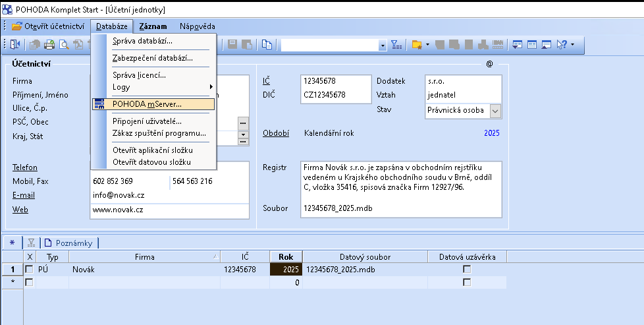Click the Datový soubor column header

point(365,256)
